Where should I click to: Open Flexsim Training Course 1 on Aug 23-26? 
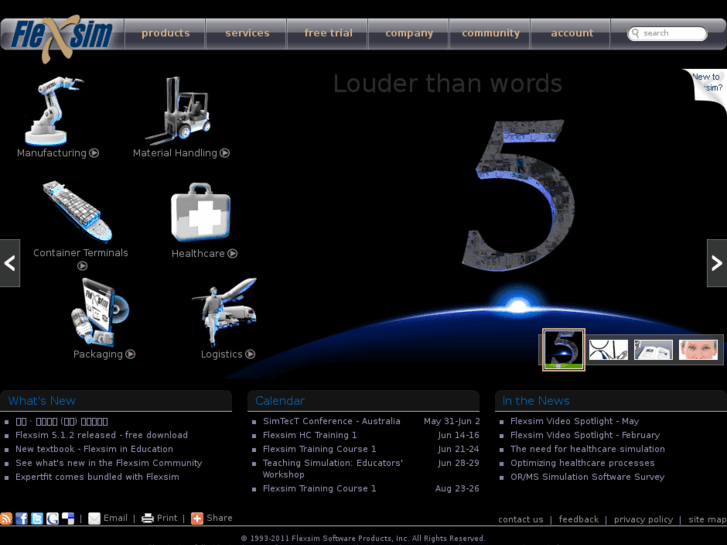(x=319, y=488)
